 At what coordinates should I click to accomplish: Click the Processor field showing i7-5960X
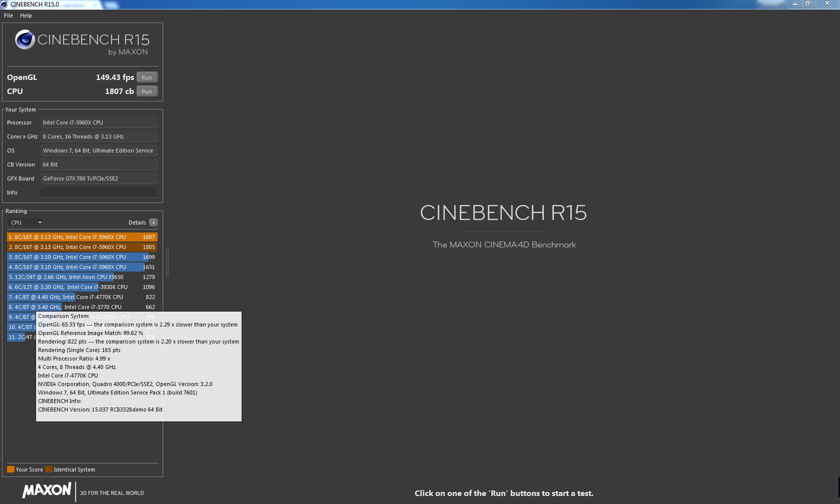coord(99,122)
